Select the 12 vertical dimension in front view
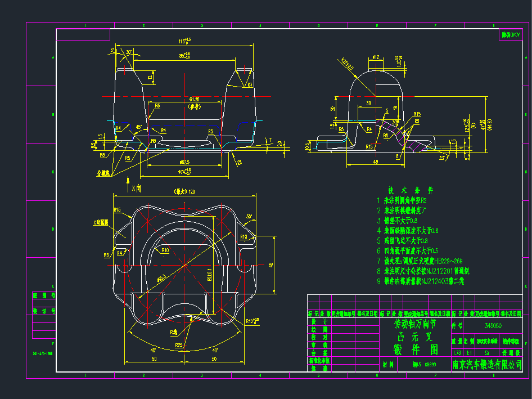The image size is (532, 399). coord(150,78)
